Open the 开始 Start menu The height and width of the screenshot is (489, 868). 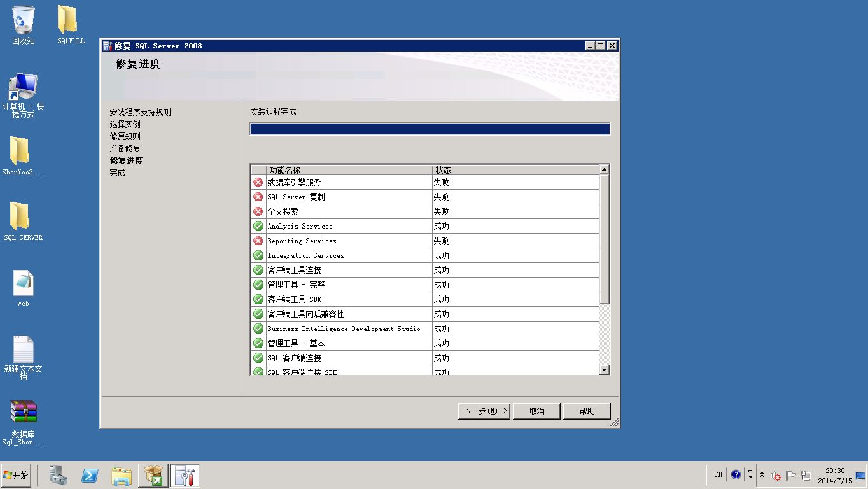point(16,475)
